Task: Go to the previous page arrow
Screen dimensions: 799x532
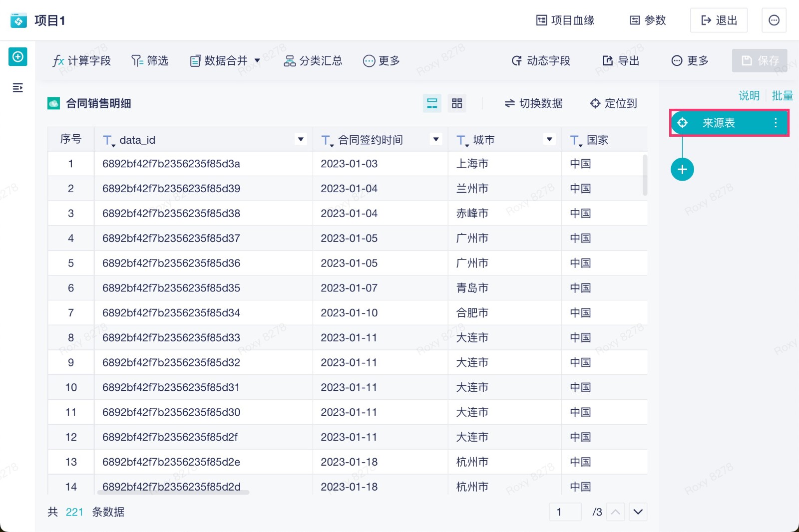Action: (x=616, y=512)
